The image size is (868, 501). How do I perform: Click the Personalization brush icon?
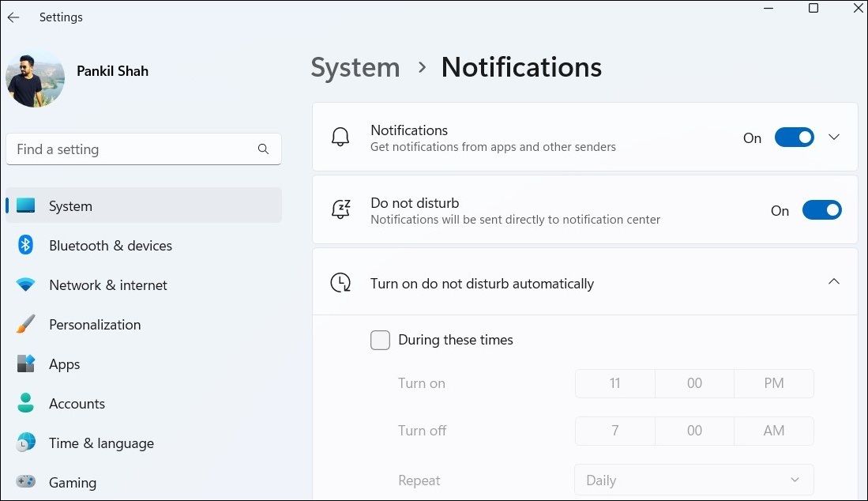pos(24,324)
